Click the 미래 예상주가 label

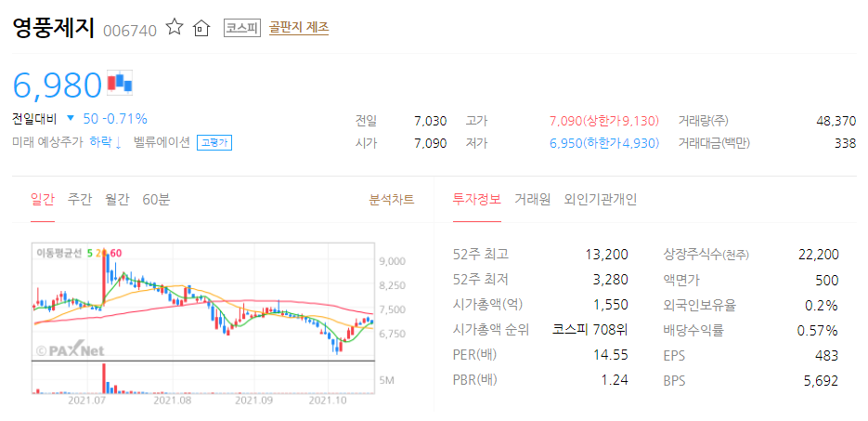point(47,142)
